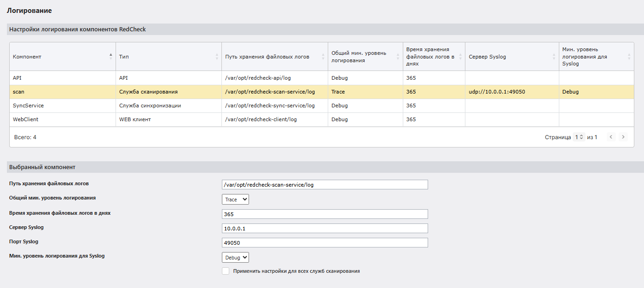The image size is (644, 288).
Task: Click Сервер Syslog column header
Action: tap(512, 57)
